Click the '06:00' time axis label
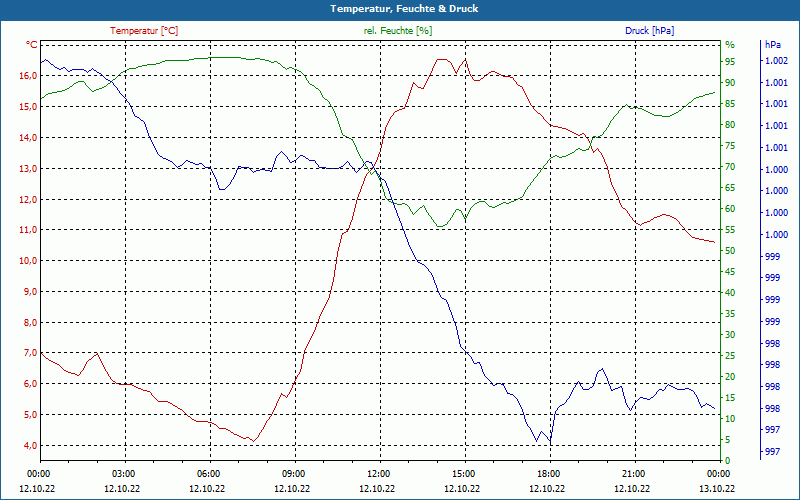 coord(210,473)
